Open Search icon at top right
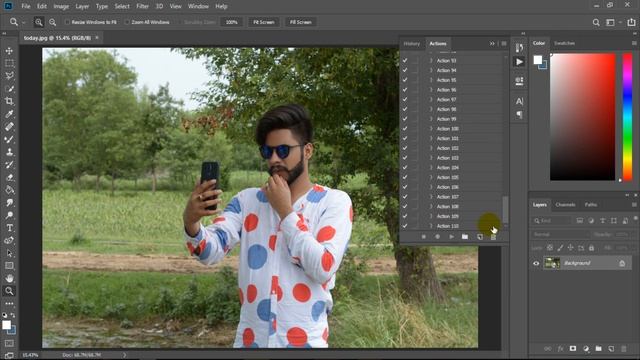The height and width of the screenshot is (360, 640). [596, 22]
